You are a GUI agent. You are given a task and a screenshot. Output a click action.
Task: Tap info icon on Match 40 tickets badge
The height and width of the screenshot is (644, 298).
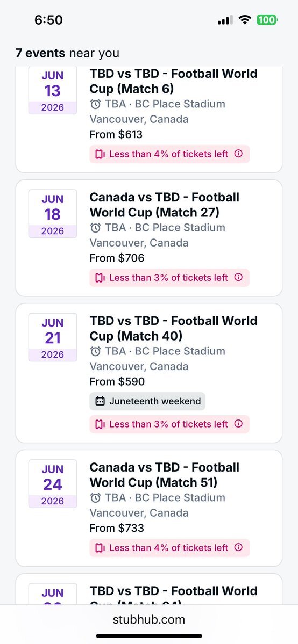[x=238, y=424]
